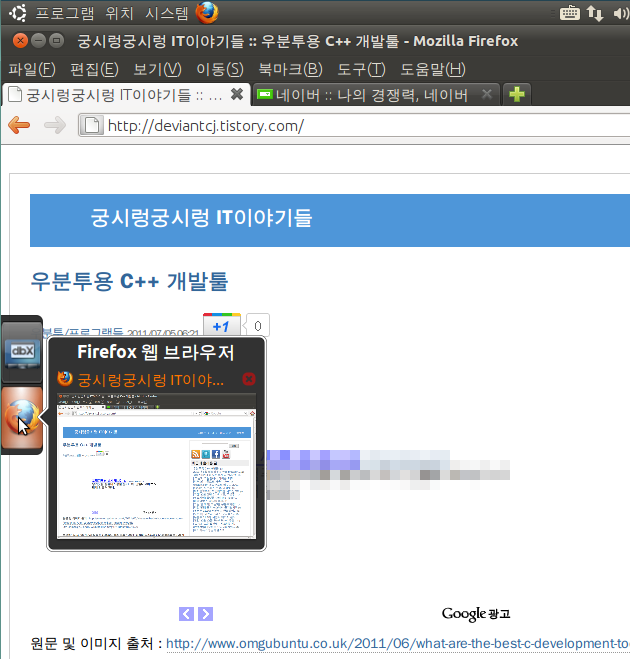This screenshot has width=630, height=659.
Task: Close the 네이버 tab
Action: 487,94
